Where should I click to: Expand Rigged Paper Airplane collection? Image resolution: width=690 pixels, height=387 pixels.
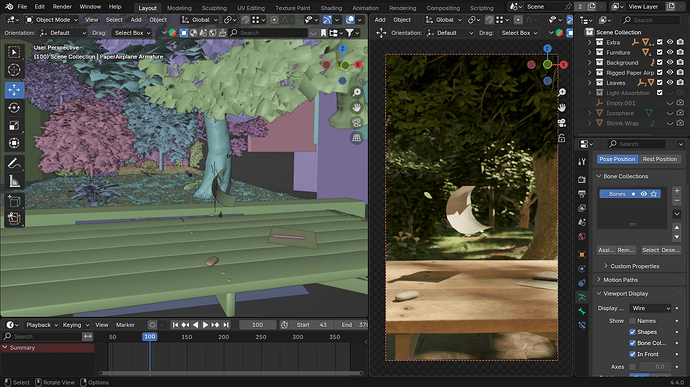point(590,73)
